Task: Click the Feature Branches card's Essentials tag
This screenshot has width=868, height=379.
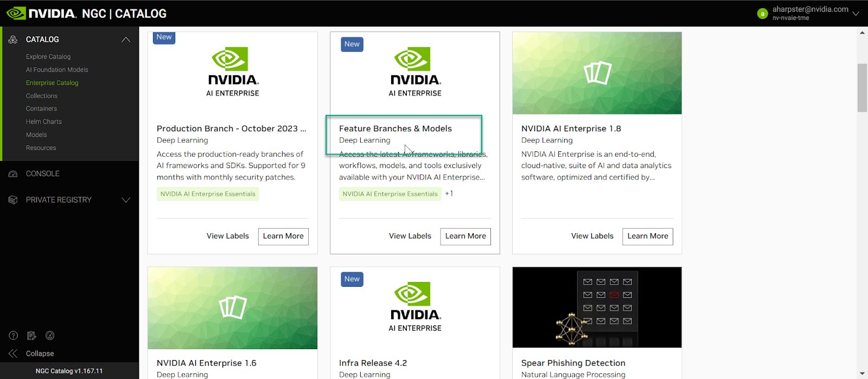Action: [390, 194]
